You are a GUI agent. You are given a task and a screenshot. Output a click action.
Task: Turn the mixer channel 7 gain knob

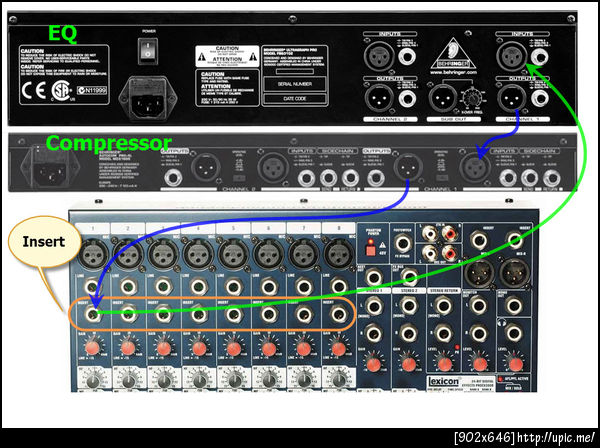tap(303, 348)
